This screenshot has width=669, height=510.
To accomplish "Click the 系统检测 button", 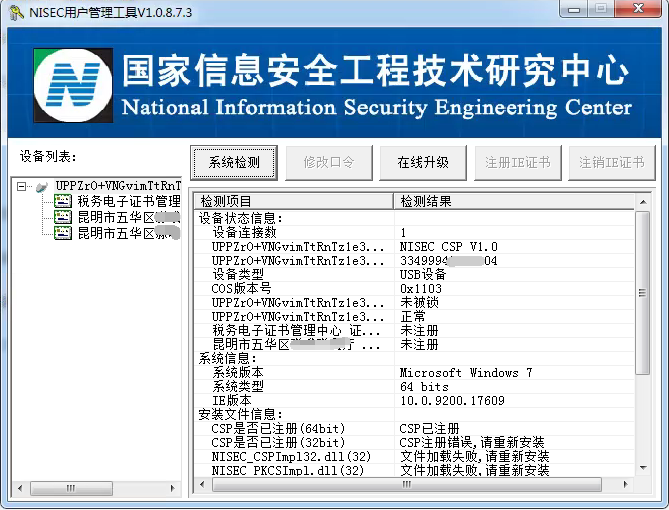I will coord(234,163).
